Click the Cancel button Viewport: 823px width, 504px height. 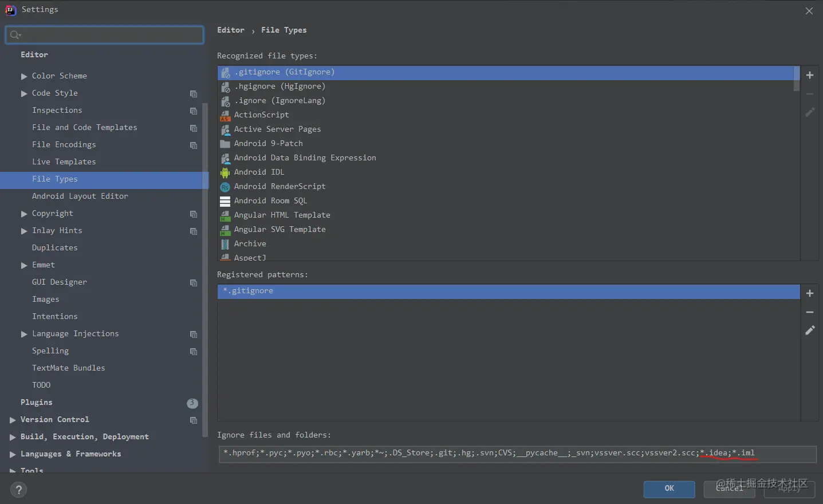coord(730,489)
